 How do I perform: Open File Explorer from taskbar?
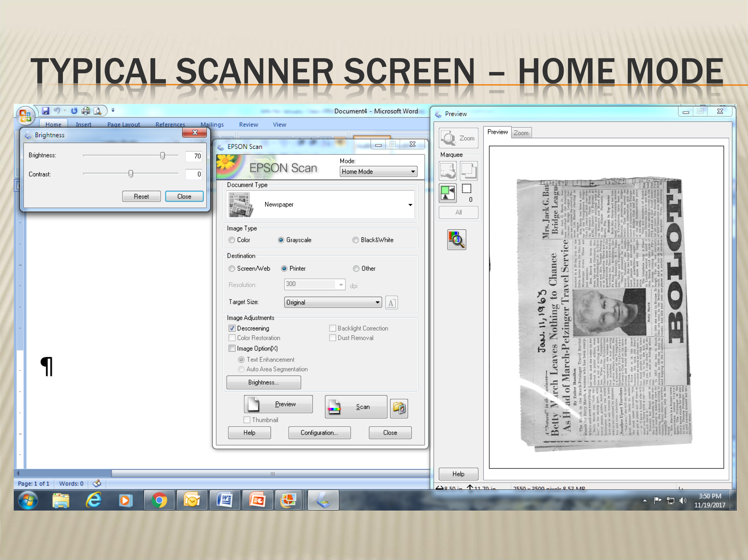coord(61,501)
